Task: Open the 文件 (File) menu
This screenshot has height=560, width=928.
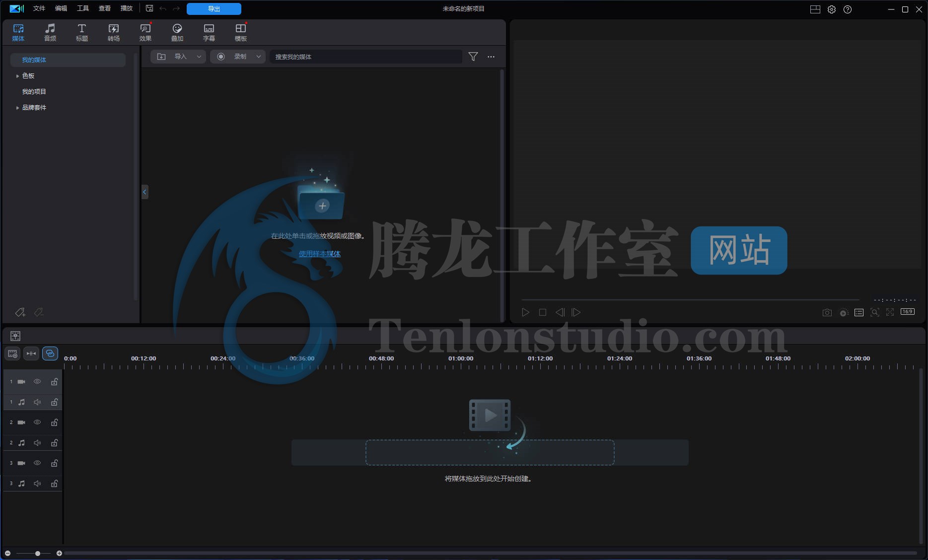Action: tap(39, 8)
